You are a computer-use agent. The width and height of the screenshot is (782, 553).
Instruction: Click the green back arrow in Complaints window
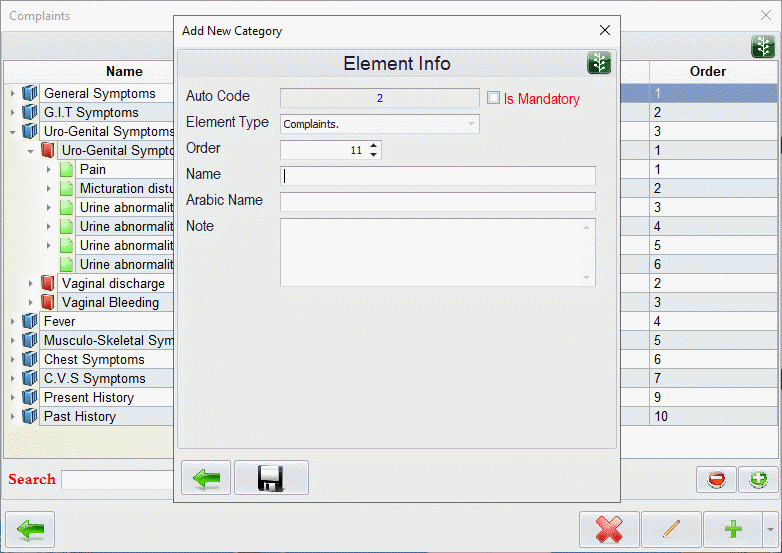(x=30, y=529)
